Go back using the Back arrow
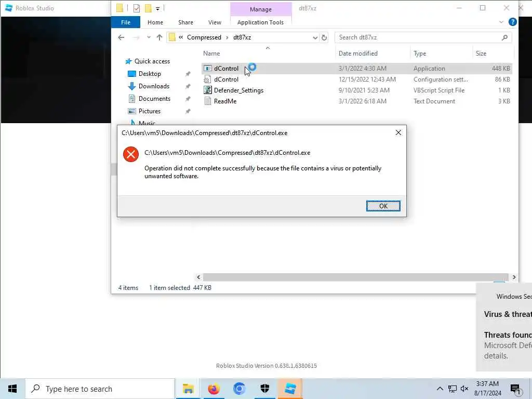 point(121,37)
